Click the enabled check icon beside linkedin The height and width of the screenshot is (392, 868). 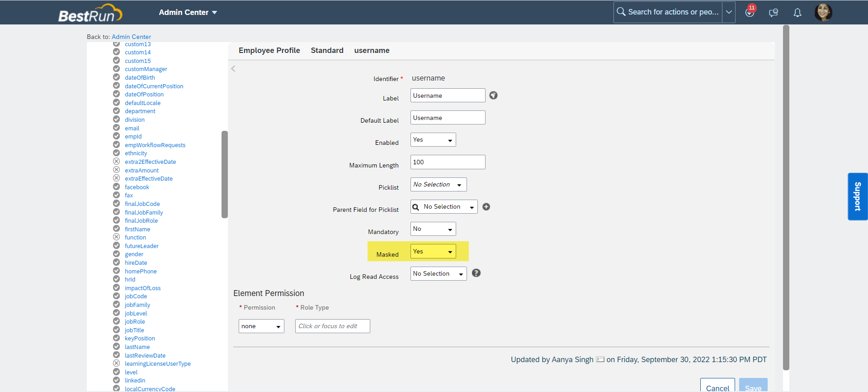[x=116, y=380]
